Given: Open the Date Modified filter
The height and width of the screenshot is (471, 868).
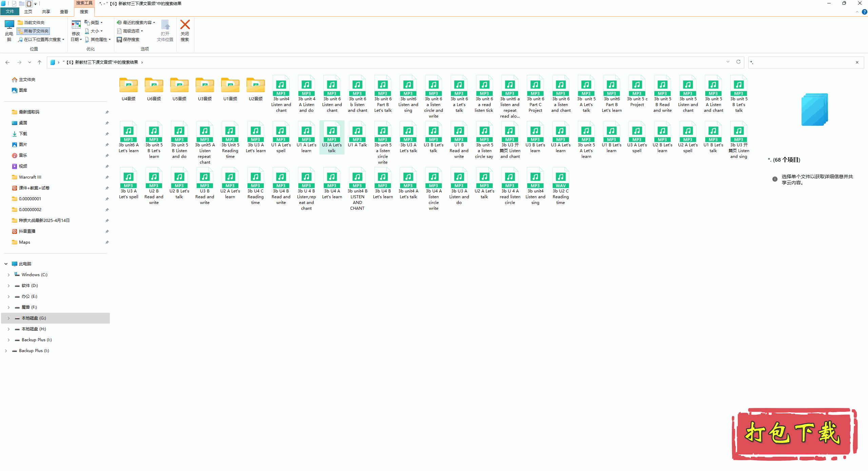Looking at the screenshot, I should point(76,31).
